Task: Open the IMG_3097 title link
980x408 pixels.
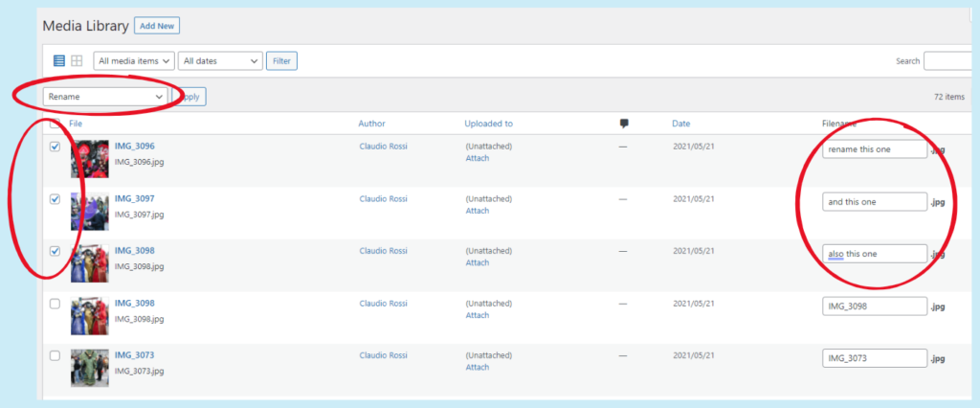Action: [x=134, y=199]
